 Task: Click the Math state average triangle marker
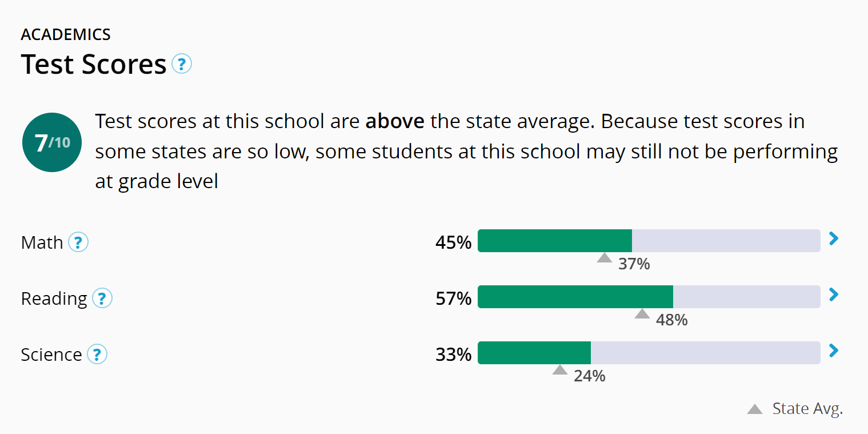pos(604,258)
